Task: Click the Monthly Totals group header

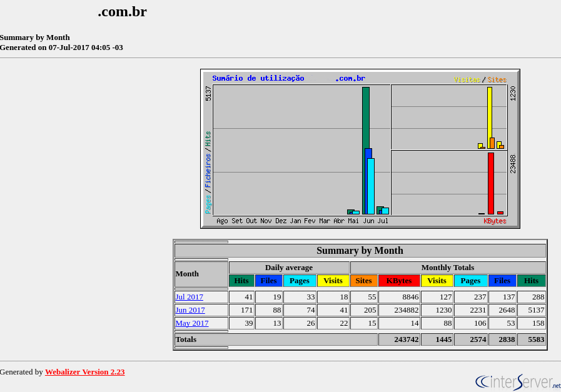Action: pyautogui.click(x=448, y=268)
